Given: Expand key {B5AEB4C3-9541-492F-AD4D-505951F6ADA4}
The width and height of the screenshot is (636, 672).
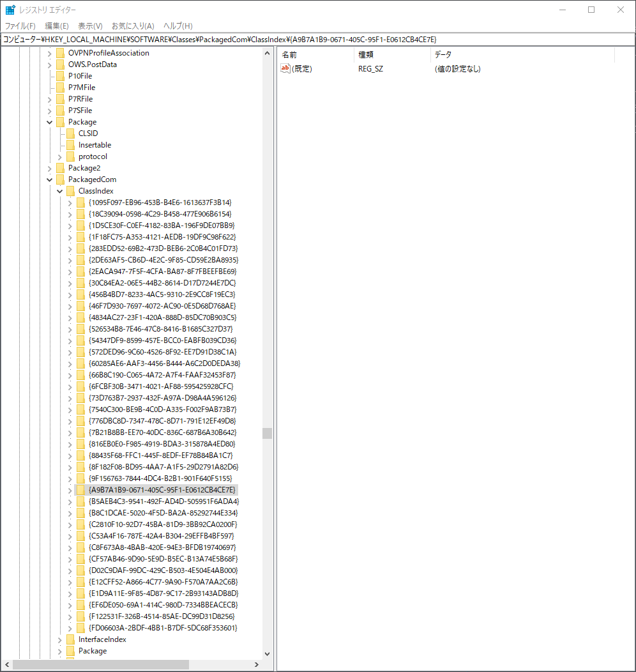Looking at the screenshot, I should click(70, 502).
